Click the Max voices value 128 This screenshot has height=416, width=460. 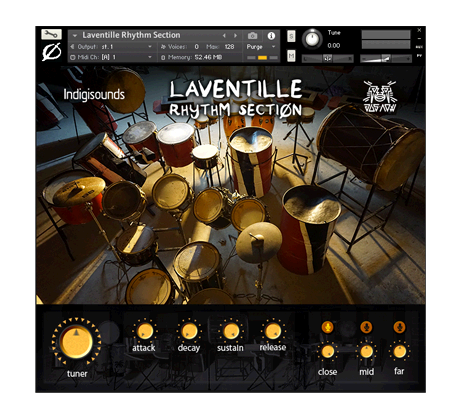coord(229,47)
